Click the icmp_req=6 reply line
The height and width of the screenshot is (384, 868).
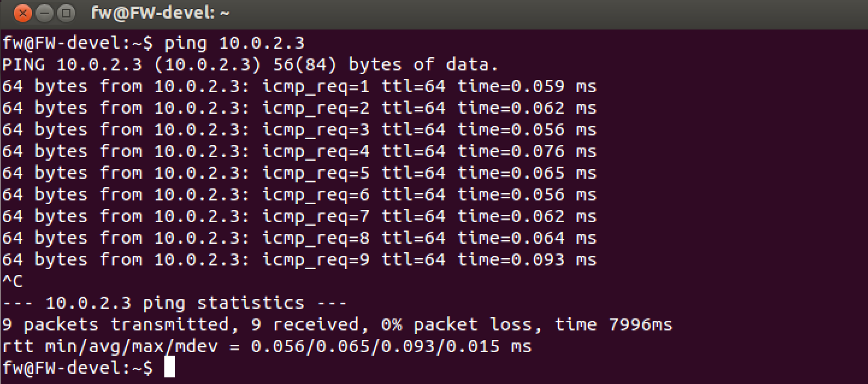[299, 195]
